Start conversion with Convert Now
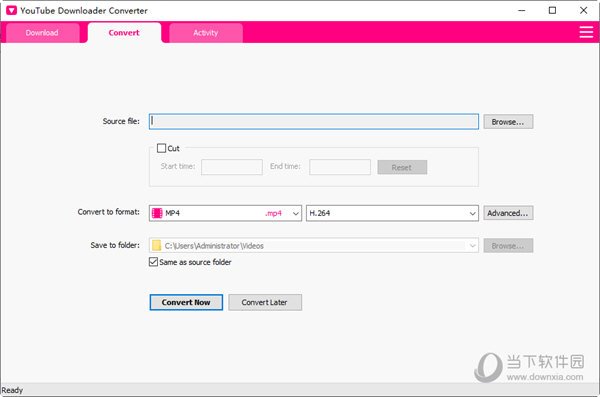The image size is (600, 397). pos(186,302)
